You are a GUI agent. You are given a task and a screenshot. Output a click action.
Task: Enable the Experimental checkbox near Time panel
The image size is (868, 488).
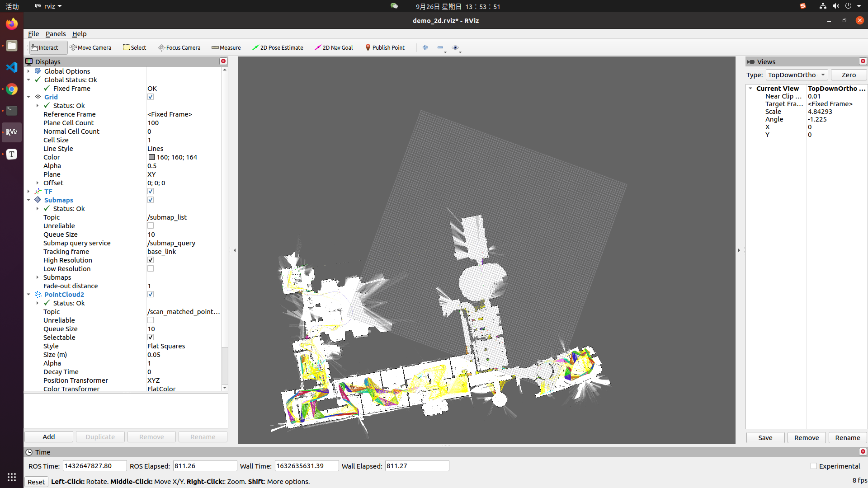coord(813,466)
